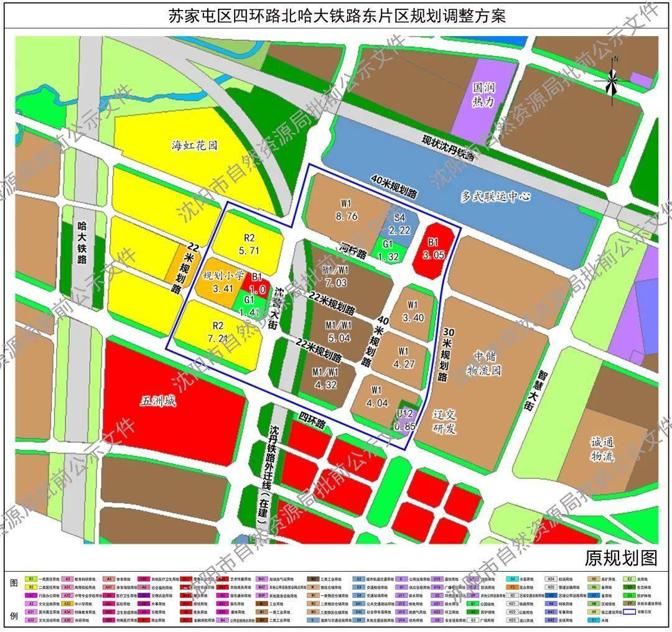
Task: Click legend swatch A33 中小学用地
Action: click(x=67, y=604)
